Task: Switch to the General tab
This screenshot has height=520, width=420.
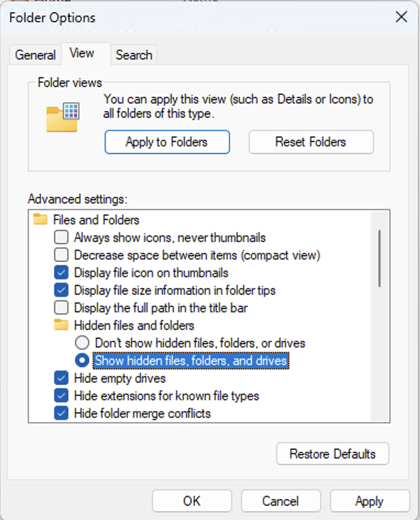Action: pyautogui.click(x=35, y=54)
